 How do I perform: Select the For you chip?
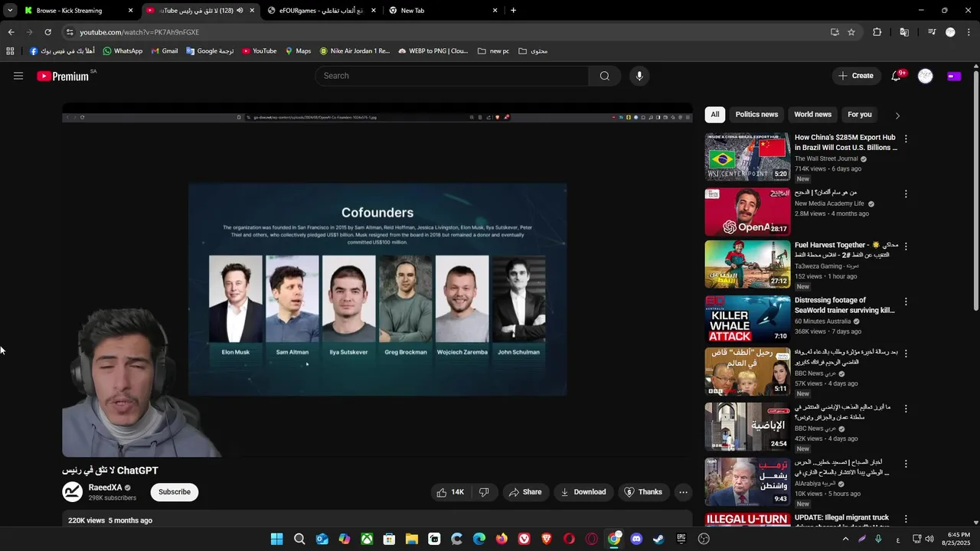860,115
